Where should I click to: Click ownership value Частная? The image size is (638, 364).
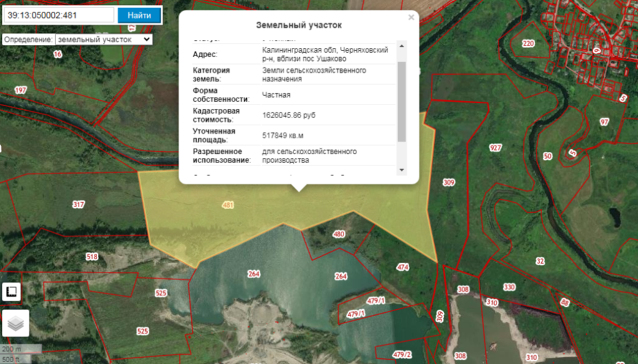coord(276,95)
